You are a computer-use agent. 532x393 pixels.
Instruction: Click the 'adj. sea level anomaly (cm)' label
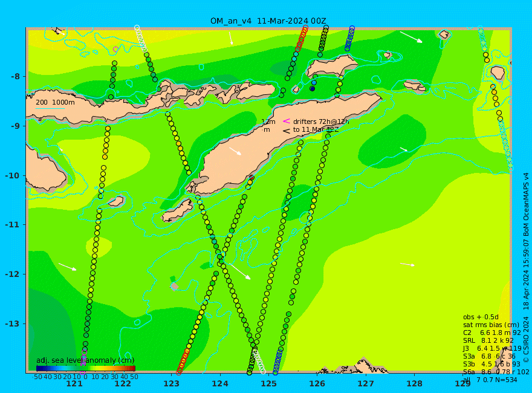pyautogui.click(x=85, y=360)
